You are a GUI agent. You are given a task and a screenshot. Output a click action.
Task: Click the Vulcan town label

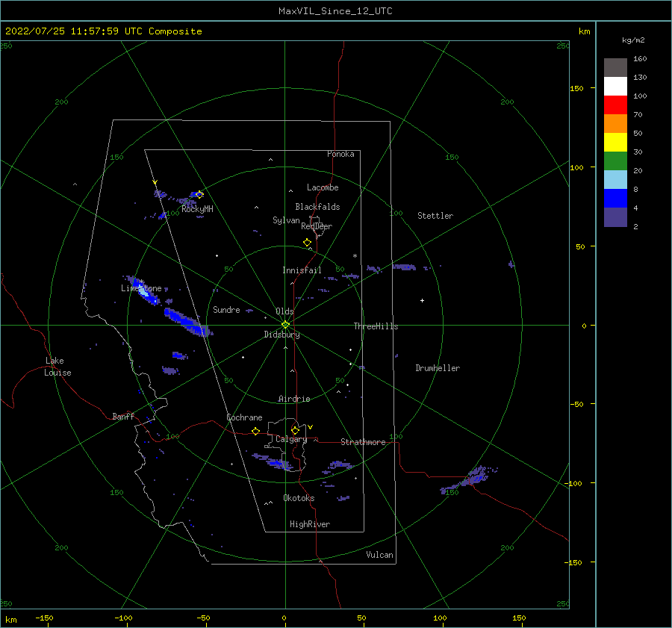(380, 555)
